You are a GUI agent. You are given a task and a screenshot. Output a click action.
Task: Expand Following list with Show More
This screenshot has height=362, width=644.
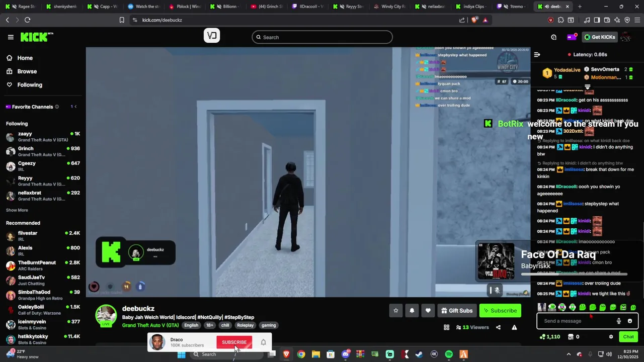click(x=17, y=210)
